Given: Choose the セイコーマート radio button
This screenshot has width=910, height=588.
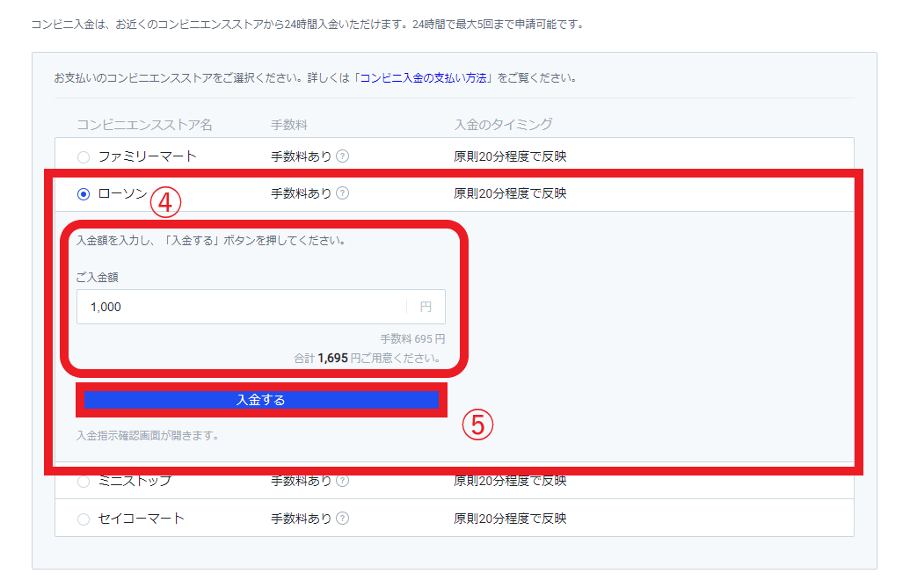Looking at the screenshot, I should [84, 519].
